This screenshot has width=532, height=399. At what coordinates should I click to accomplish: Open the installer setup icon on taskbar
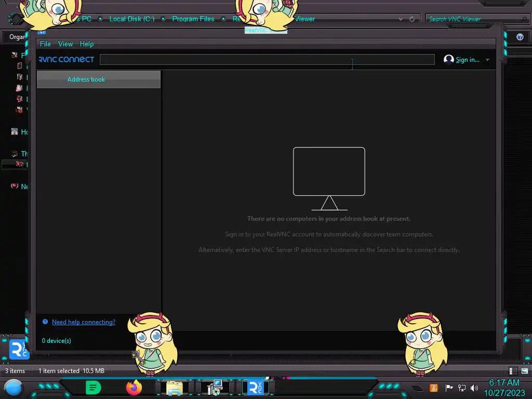click(x=215, y=388)
